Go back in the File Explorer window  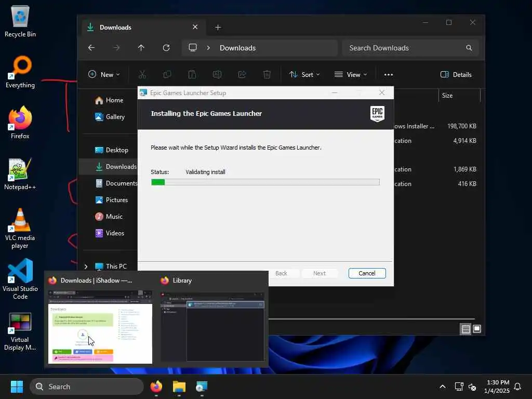coord(91,48)
